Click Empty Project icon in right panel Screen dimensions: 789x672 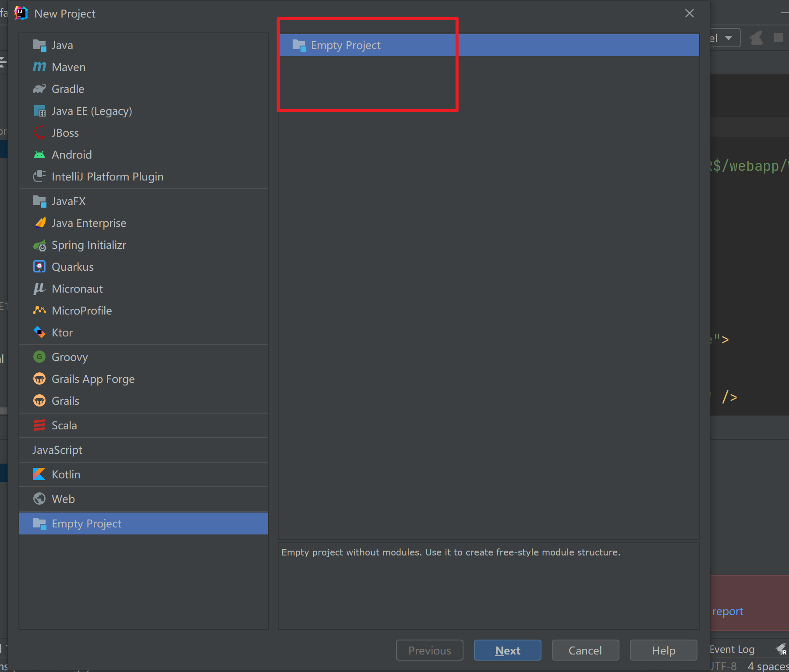pyautogui.click(x=299, y=45)
